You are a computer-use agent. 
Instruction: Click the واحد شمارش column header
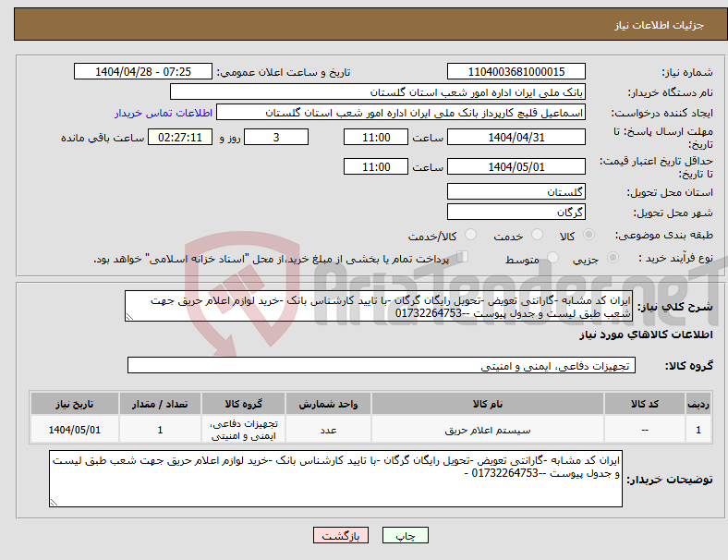(x=328, y=404)
